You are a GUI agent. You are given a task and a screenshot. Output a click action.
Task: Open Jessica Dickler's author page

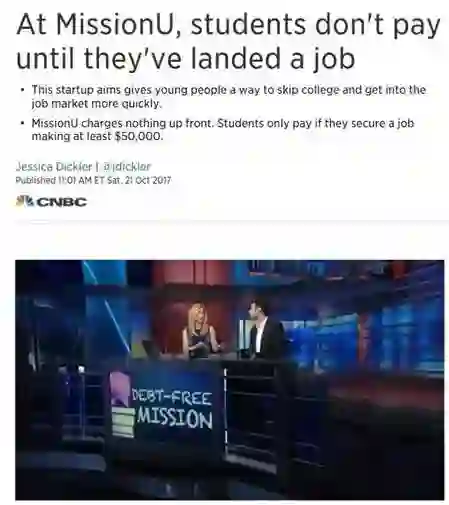click(x=54, y=166)
